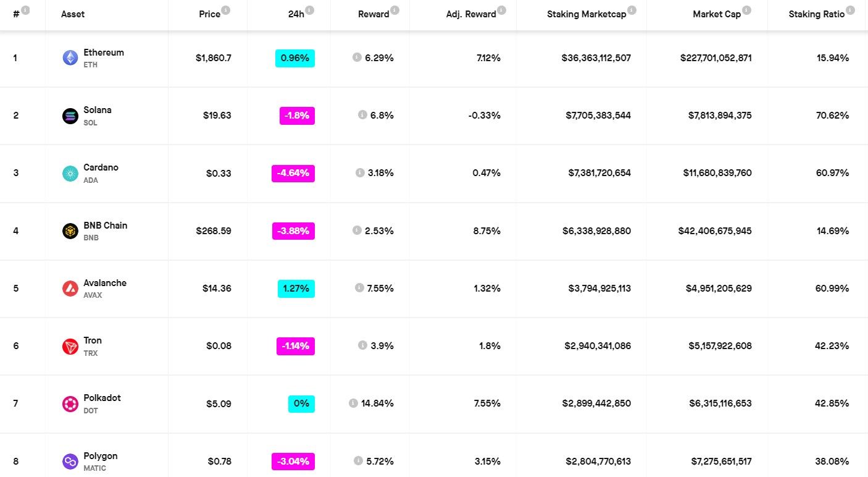
Task: Click Cardano's magenta -4.64% change badge
Action: (293, 174)
